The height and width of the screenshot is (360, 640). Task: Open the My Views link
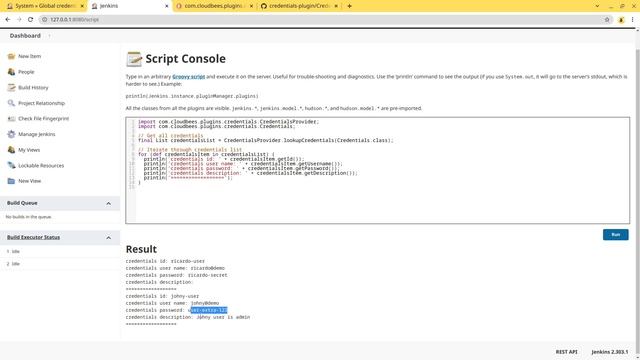[x=29, y=150]
